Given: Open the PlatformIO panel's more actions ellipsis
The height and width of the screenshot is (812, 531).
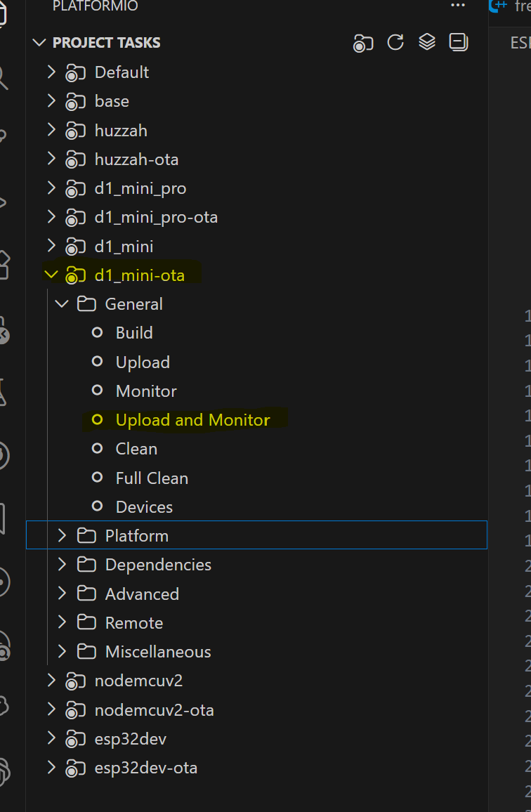Looking at the screenshot, I should pyautogui.click(x=458, y=6).
